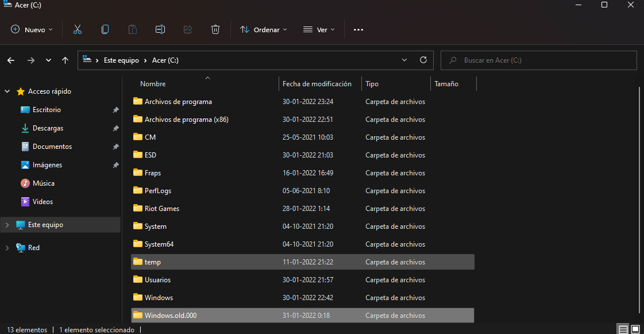Open the Nuevo dropdown menu
This screenshot has width=644, height=334.
click(32, 29)
